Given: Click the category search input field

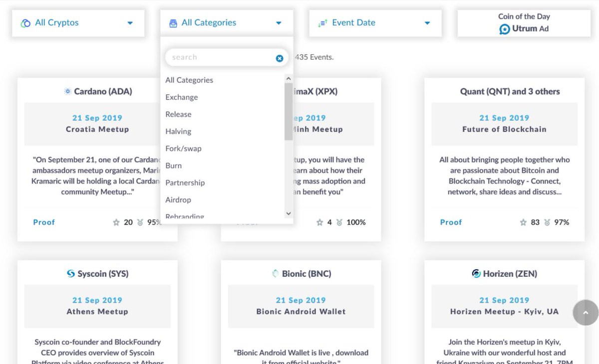Looking at the screenshot, I should (x=227, y=57).
